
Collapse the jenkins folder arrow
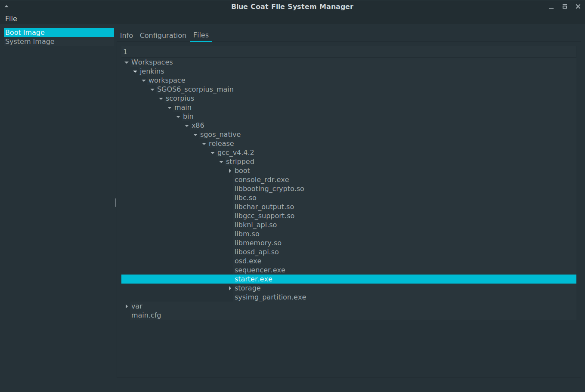[135, 71]
